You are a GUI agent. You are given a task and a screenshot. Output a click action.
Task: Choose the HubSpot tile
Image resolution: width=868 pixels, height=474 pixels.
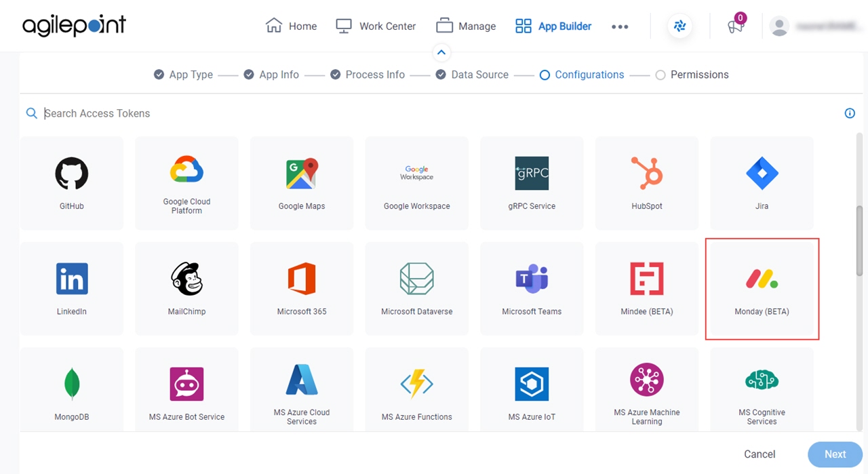pyautogui.click(x=647, y=183)
